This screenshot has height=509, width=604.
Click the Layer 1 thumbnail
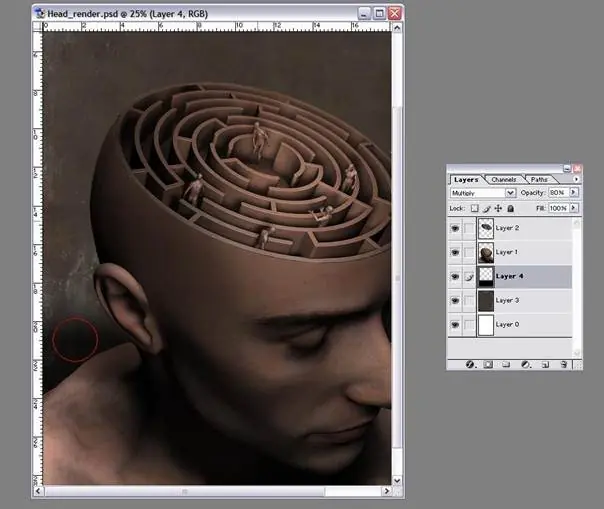tap(486, 253)
